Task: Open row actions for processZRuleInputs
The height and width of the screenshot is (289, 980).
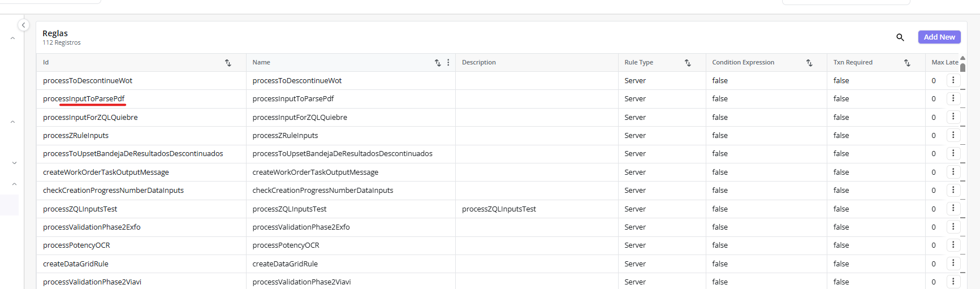Action: 953,135
